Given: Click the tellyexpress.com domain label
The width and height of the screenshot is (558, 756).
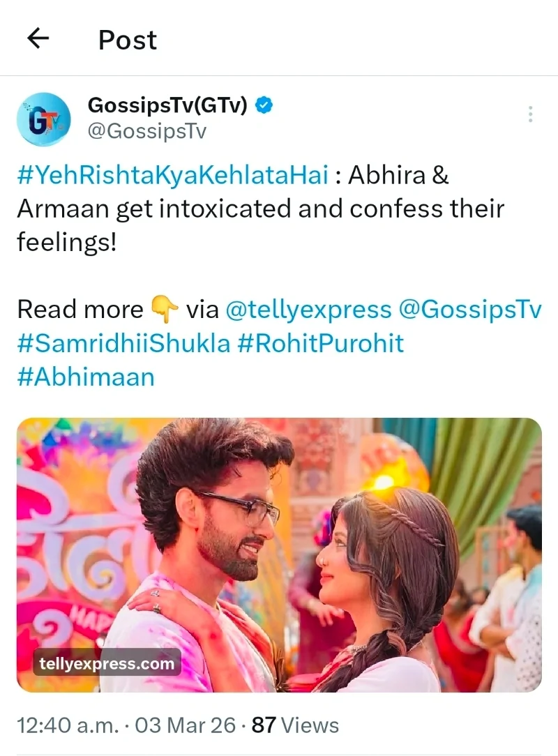Looking at the screenshot, I should (x=107, y=663).
